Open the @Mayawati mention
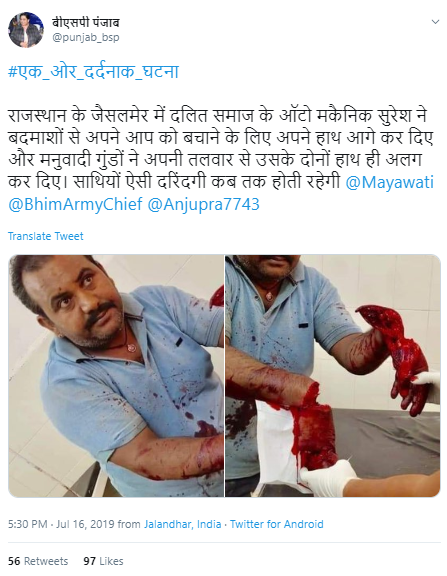The width and height of the screenshot is (447, 576). point(389,182)
